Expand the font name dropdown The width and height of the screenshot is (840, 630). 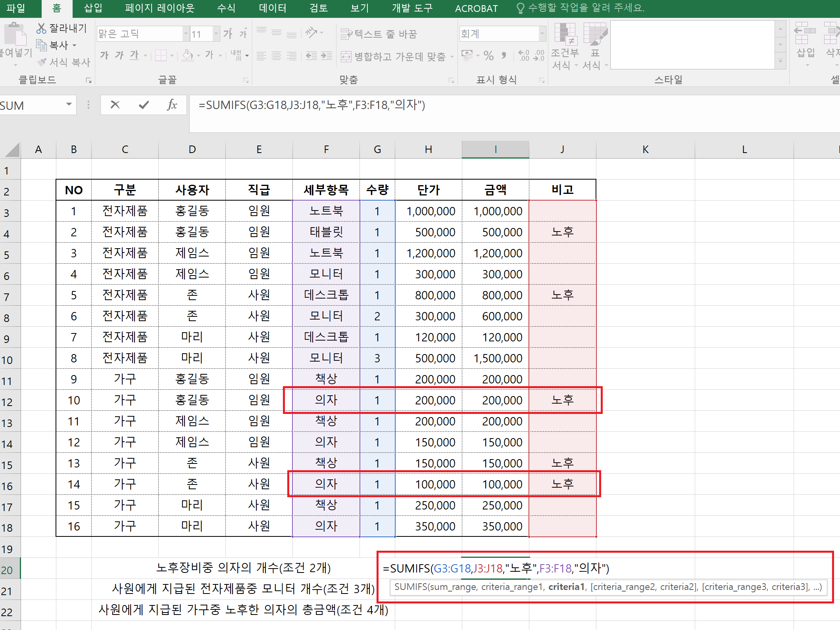pyautogui.click(x=186, y=34)
